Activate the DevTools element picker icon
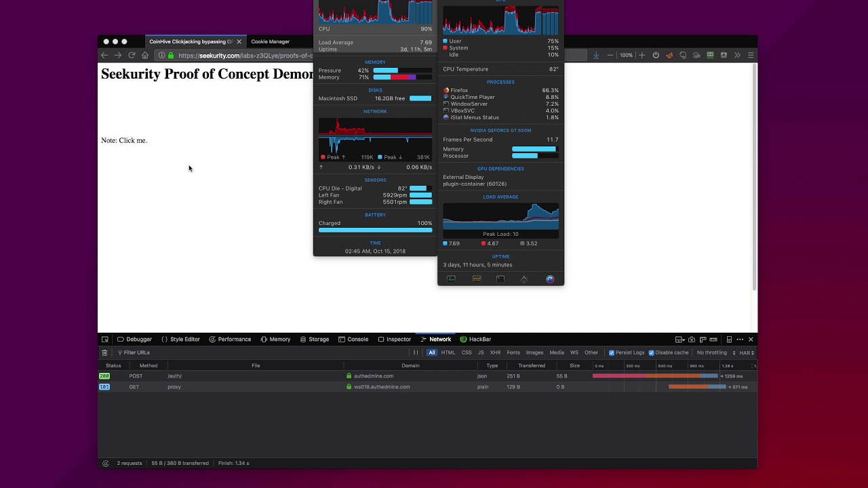868x488 pixels. tap(105, 339)
